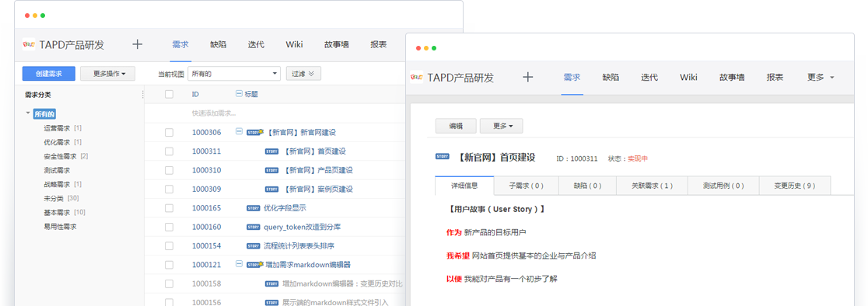
Task: Check the box for row 1000309
Action: [x=169, y=189]
